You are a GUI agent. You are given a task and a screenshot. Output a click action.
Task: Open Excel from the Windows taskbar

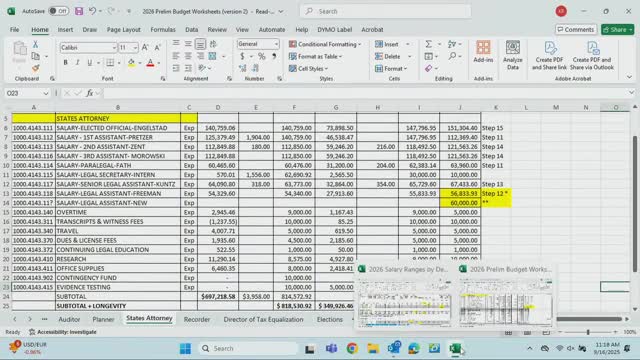tap(455, 349)
